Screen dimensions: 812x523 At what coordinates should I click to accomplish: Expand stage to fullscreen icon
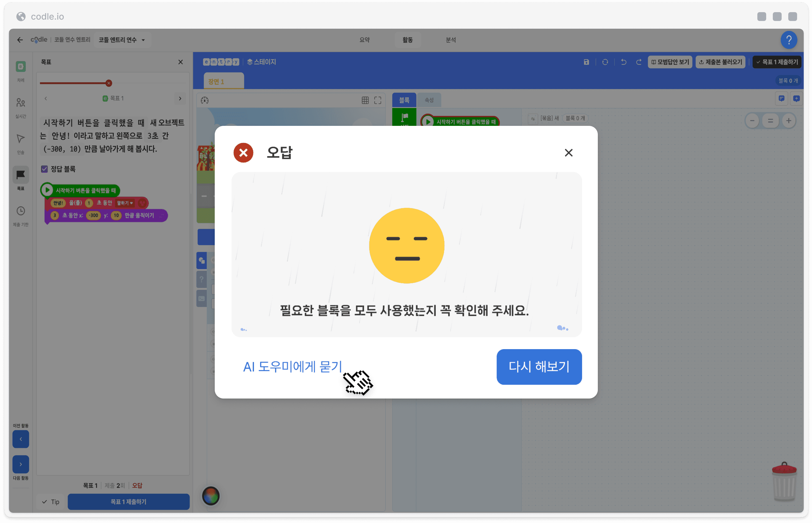[377, 100]
